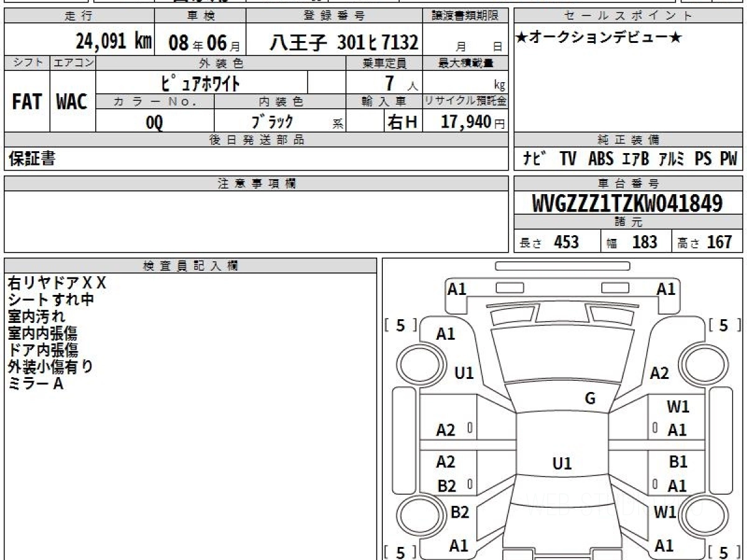The width and height of the screenshot is (747, 560).
Task: Click inspector note 室内内張傷
Action: coord(42,334)
